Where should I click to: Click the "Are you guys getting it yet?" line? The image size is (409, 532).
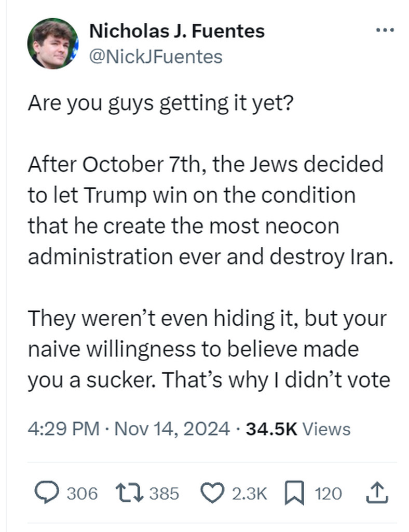pyautogui.click(x=160, y=104)
